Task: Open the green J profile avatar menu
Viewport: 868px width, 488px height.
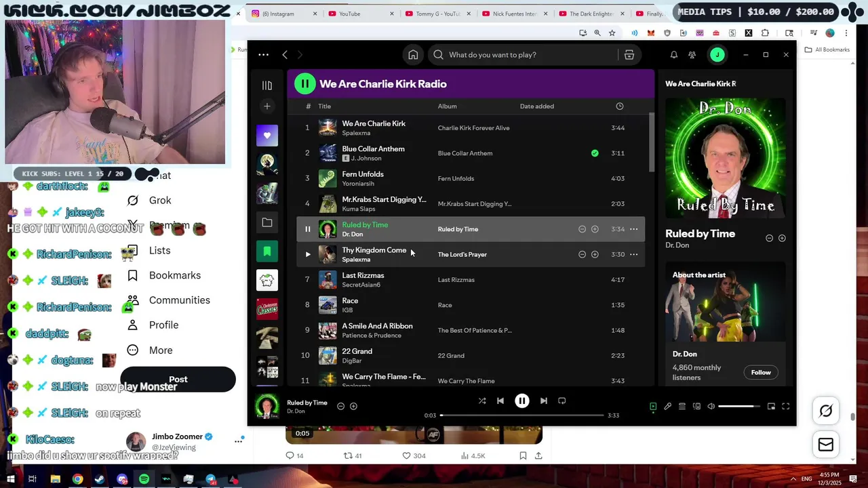Action: [x=717, y=55]
